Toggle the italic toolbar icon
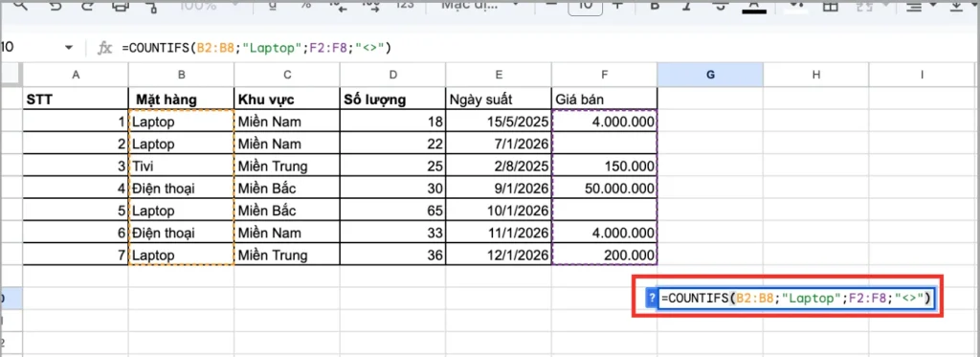This screenshot has width=980, height=357. [687, 5]
